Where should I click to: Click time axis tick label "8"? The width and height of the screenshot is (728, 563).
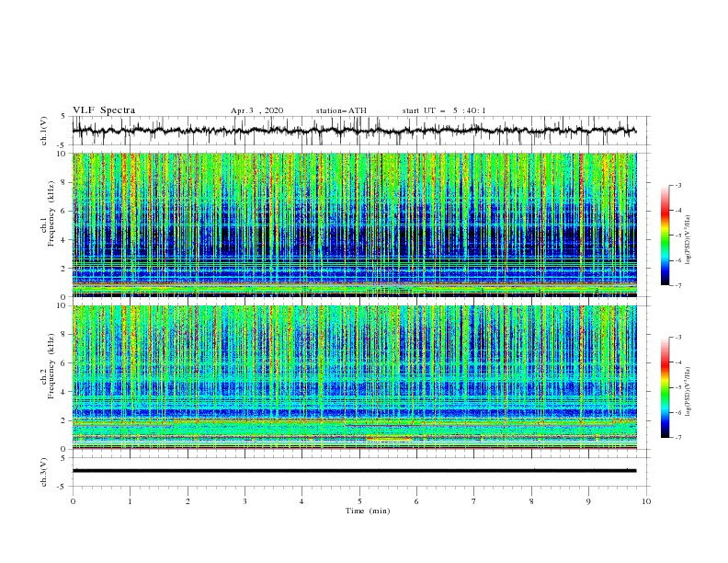[531, 501]
